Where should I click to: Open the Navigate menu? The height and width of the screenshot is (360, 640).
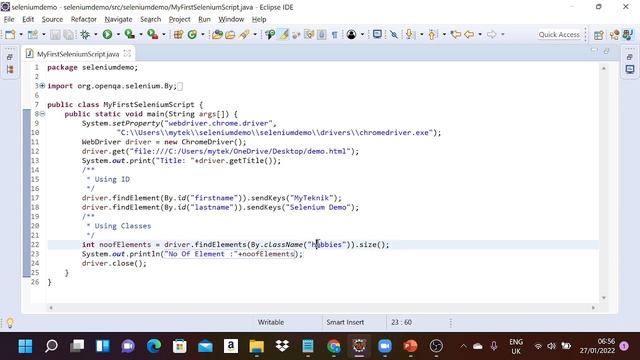[x=118, y=19]
